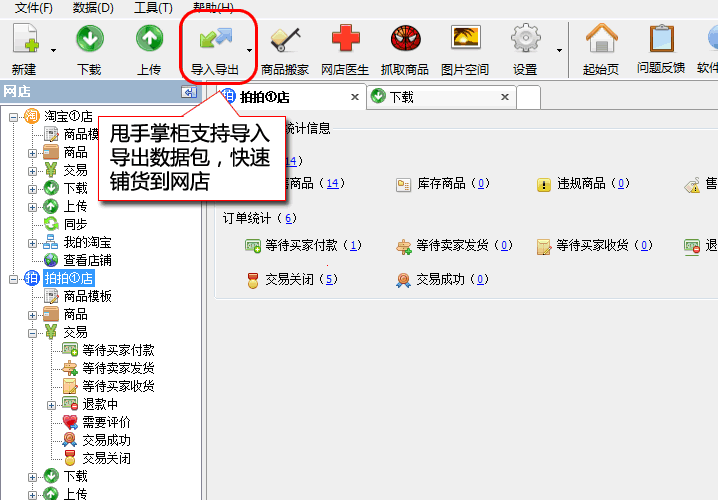
Task: Select 商品模板 under 拍拍①店
Action: click(x=87, y=296)
